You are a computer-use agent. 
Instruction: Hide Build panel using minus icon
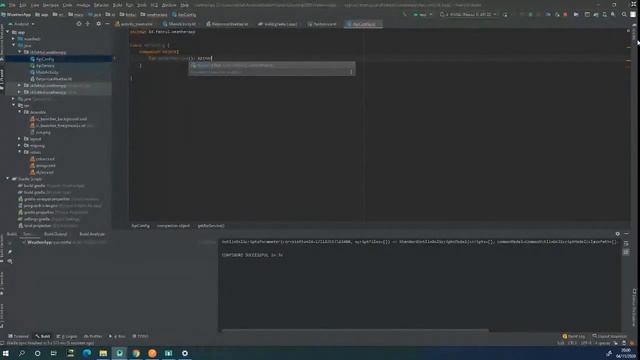tap(627, 234)
